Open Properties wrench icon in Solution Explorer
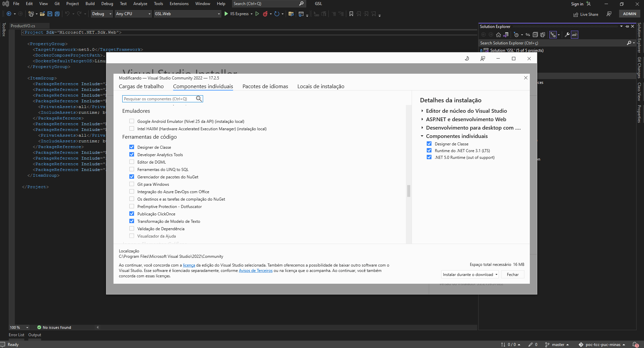Image resolution: width=644 pixels, height=348 pixels. [x=567, y=35]
